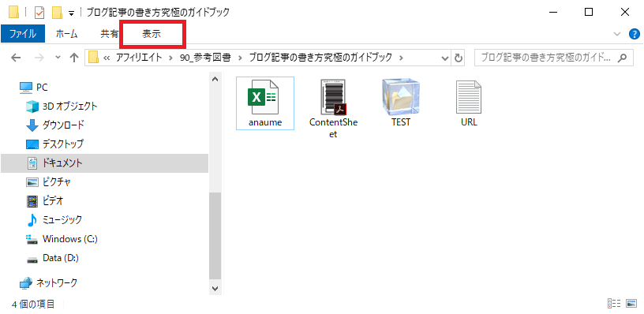Click the Properties icon in quick access toolbar
The image size is (644, 314).
pyautogui.click(x=39, y=13)
